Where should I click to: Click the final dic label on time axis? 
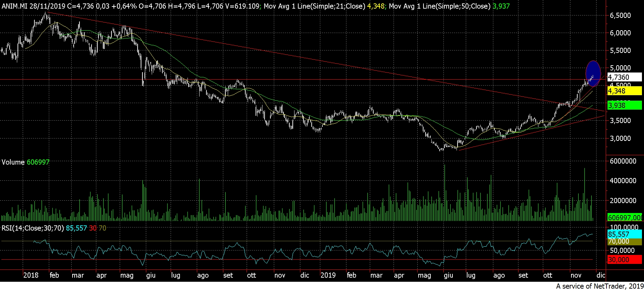click(x=601, y=275)
